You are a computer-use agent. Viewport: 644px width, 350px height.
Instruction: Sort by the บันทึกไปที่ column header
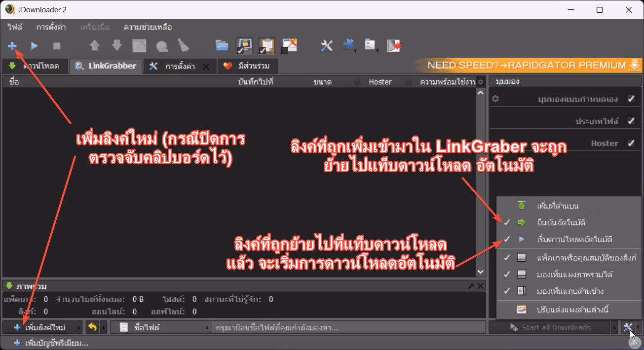click(x=256, y=82)
